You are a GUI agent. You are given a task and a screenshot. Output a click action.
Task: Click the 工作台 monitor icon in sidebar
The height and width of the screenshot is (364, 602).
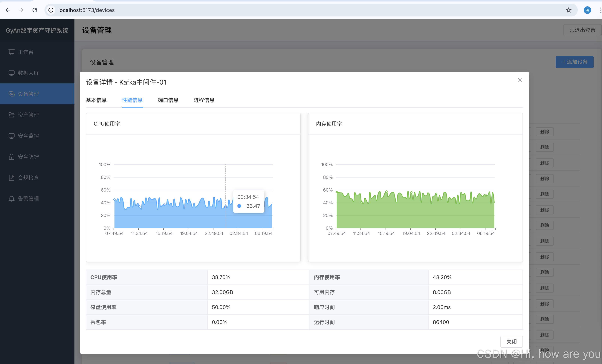[x=11, y=52]
